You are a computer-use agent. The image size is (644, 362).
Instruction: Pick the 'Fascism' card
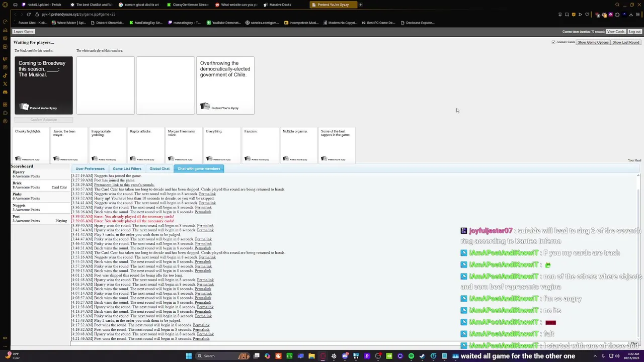[x=260, y=145]
